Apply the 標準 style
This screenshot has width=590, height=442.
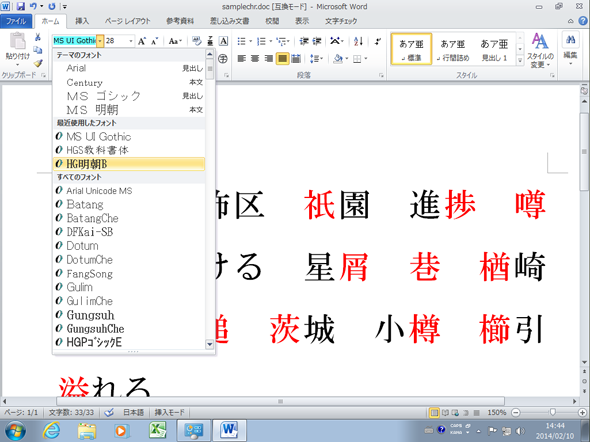pyautogui.click(x=411, y=49)
